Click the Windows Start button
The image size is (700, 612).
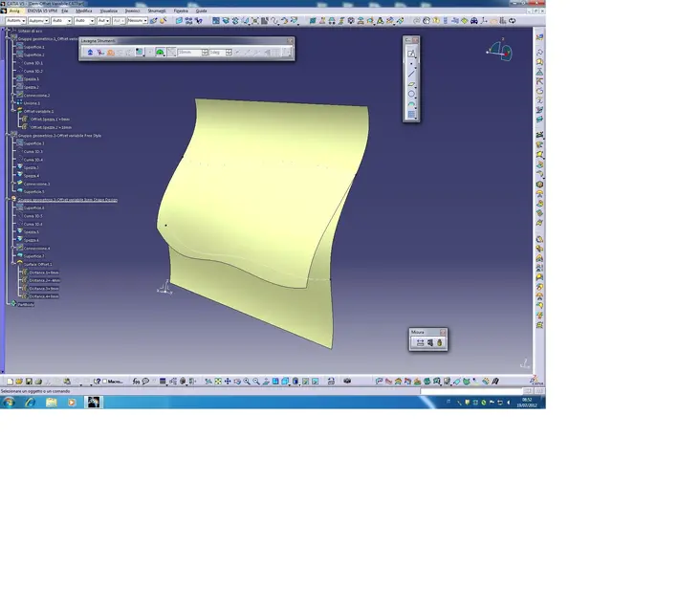pos(9,403)
